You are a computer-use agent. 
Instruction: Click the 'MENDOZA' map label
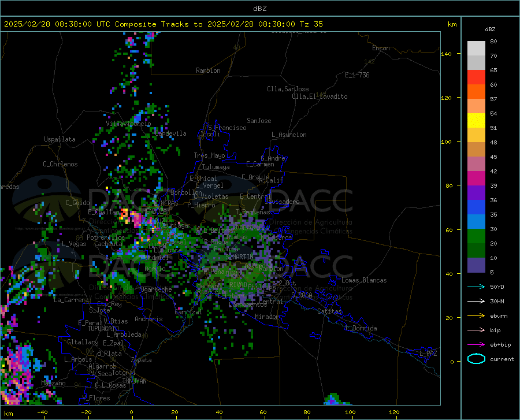pyautogui.click(x=154, y=211)
